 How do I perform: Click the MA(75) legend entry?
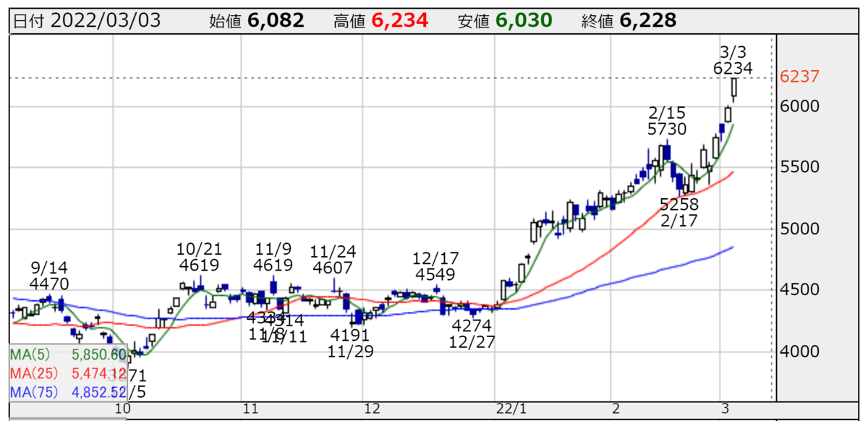click(x=68, y=393)
